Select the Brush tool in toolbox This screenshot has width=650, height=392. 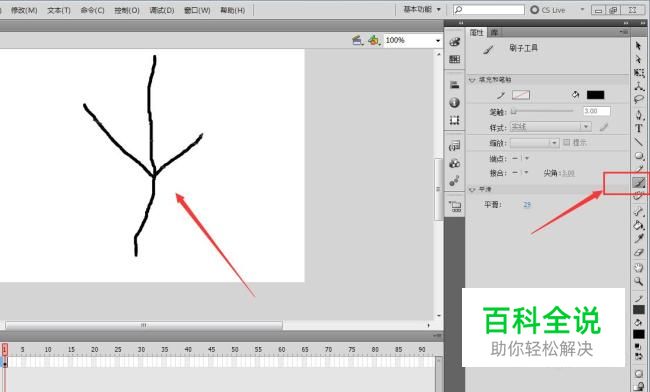tap(639, 183)
